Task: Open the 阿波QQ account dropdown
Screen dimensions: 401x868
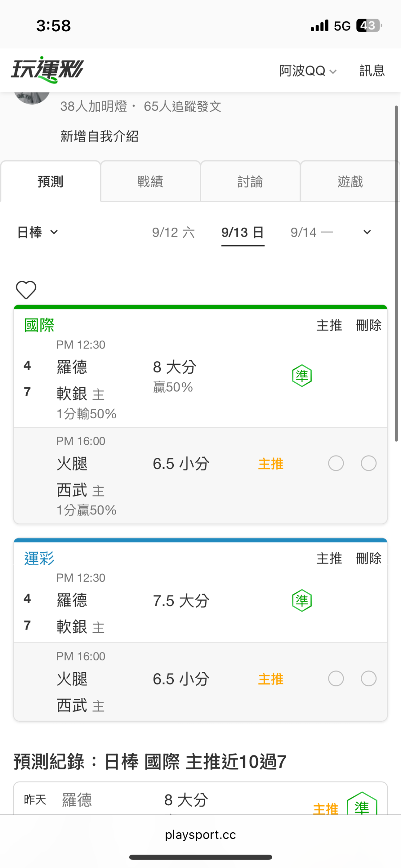Action: (308, 71)
